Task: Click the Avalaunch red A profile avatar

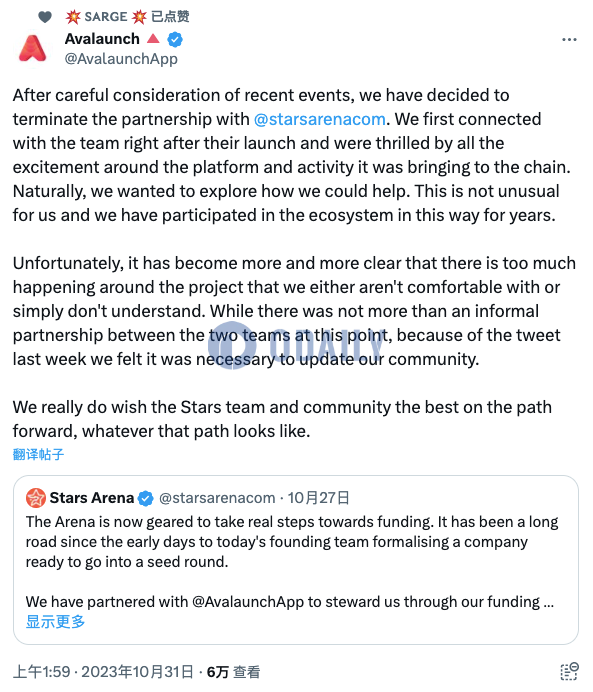Action: [32, 48]
